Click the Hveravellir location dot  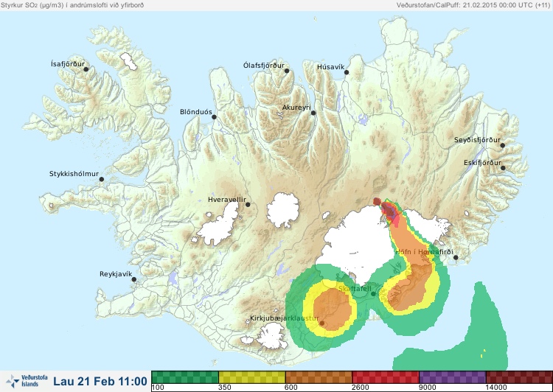[248, 204]
